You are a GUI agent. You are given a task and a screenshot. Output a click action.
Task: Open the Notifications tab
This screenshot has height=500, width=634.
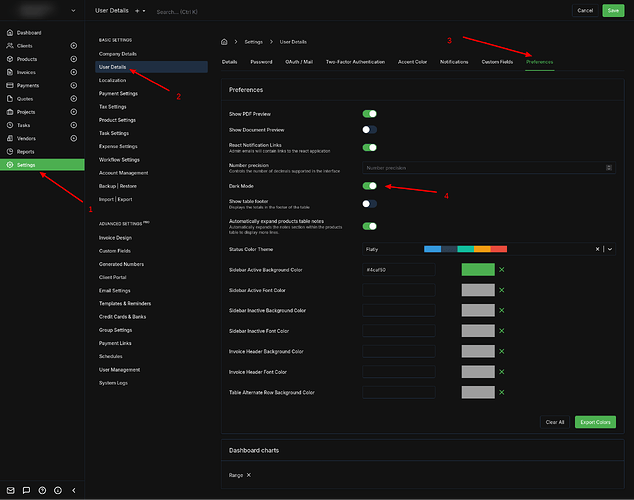point(454,62)
